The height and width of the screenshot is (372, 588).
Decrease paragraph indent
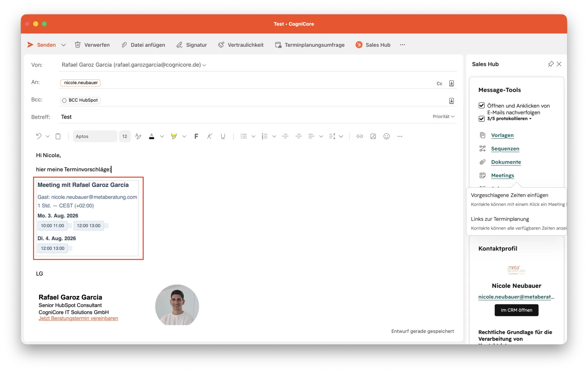(x=286, y=137)
